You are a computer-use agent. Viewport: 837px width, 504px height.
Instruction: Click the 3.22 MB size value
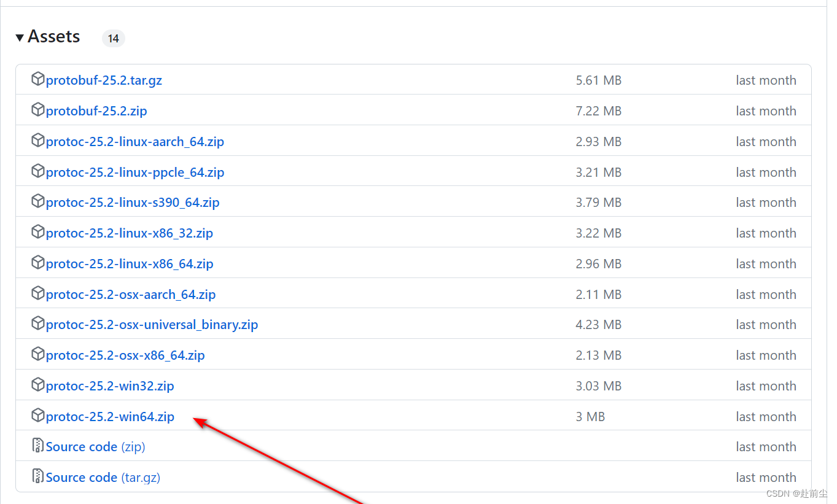click(x=599, y=233)
